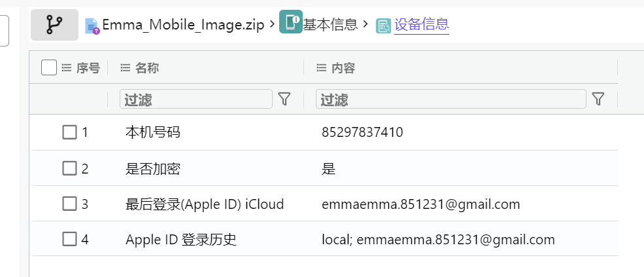
Task: Focus the 内容 filter input field
Action: tap(451, 99)
